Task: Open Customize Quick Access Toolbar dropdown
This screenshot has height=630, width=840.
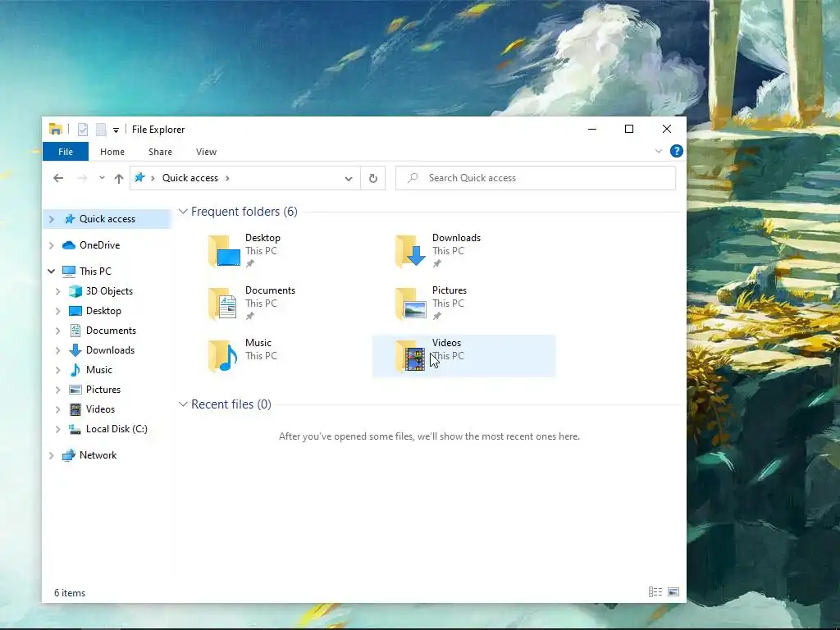Action: 116,130
